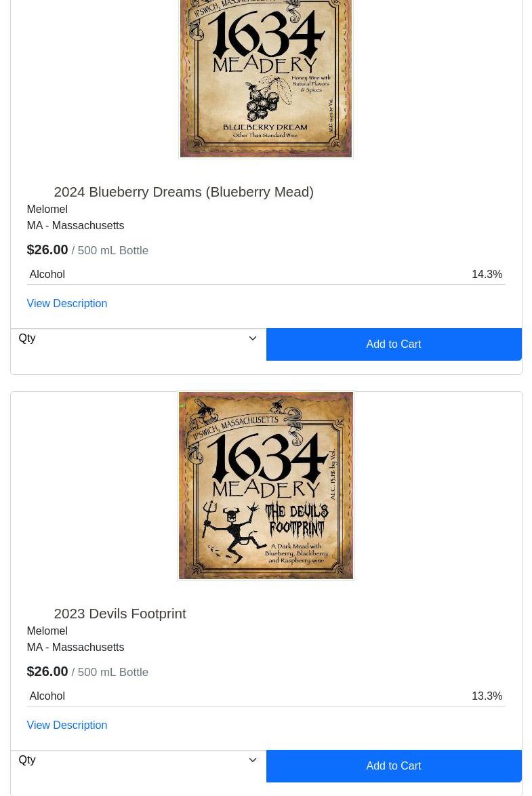Click MA - Massachusetts under Devils Footprint
This screenshot has height=796, width=532.
pyautogui.click(x=76, y=648)
